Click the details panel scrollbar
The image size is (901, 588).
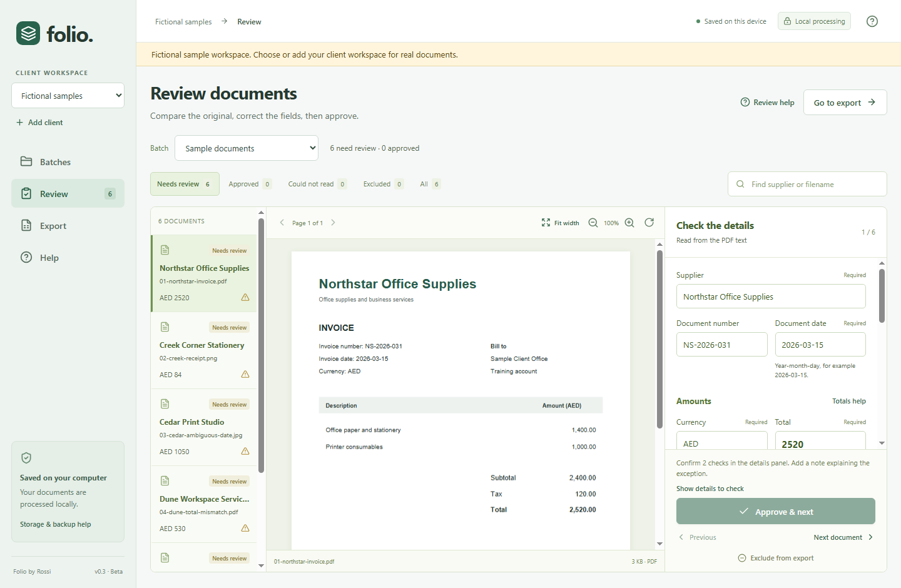882,295
